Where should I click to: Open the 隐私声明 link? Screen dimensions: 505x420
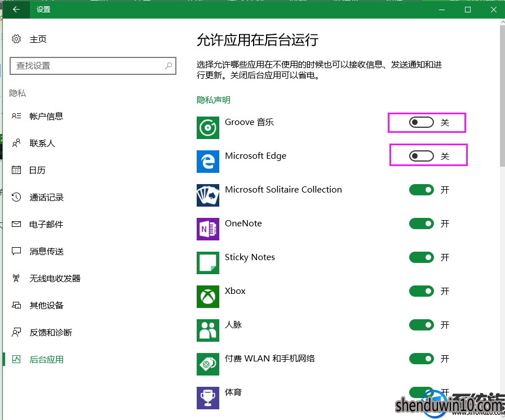pyautogui.click(x=214, y=100)
